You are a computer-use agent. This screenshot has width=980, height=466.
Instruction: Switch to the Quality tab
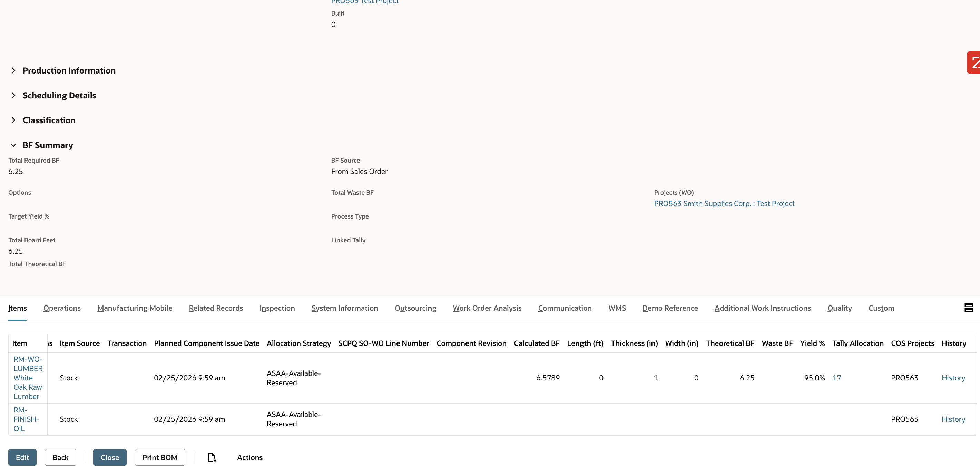839,308
